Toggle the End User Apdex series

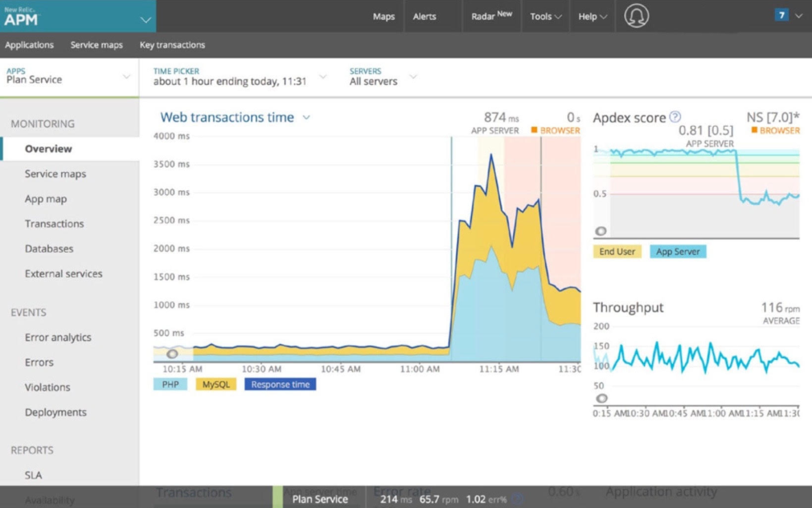pos(617,251)
